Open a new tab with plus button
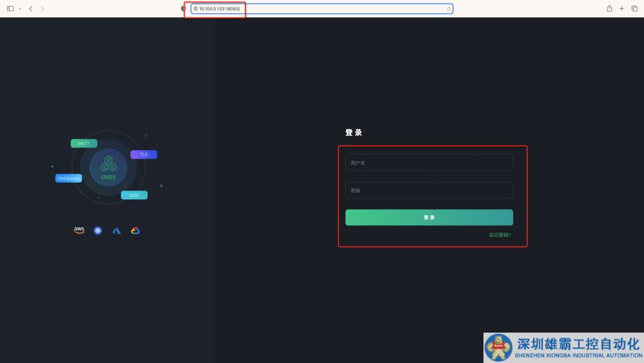Screen dimensions: 644x363 click(x=622, y=9)
